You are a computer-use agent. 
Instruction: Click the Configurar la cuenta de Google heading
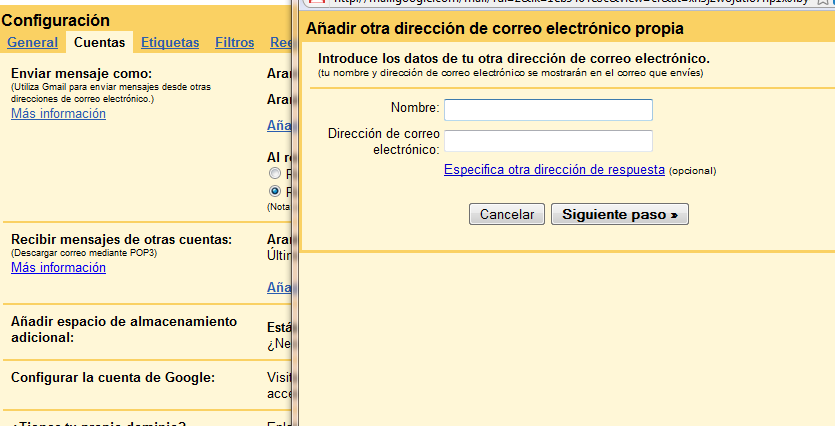click(x=113, y=377)
